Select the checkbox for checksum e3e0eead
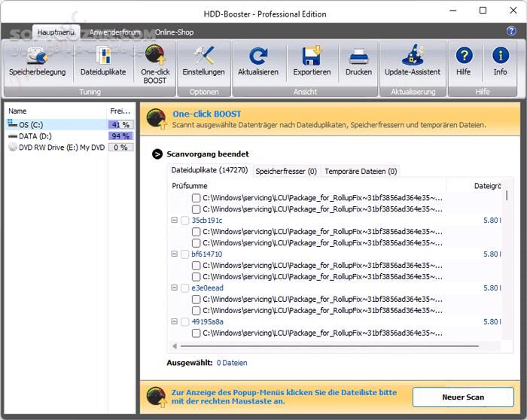 coord(185,288)
